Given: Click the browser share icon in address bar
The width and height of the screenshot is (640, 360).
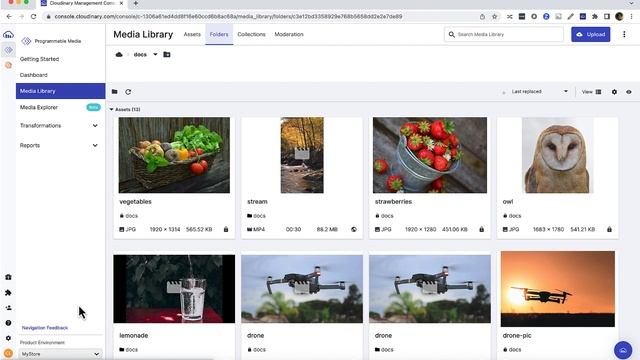Looking at the screenshot, I should pos(482,16).
